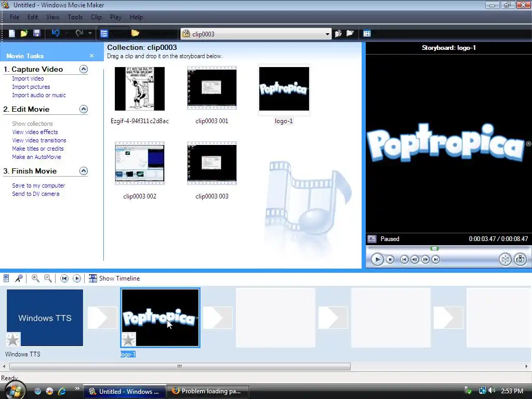Click Import audio or music link
The height and width of the screenshot is (399, 532).
39,96
